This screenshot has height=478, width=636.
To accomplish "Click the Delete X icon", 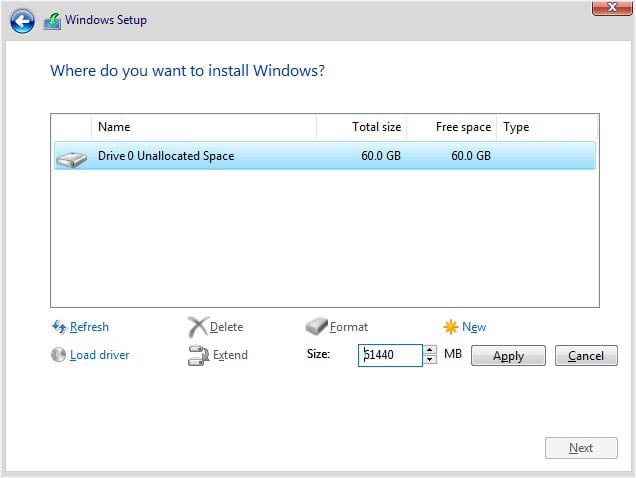I will click(198, 327).
